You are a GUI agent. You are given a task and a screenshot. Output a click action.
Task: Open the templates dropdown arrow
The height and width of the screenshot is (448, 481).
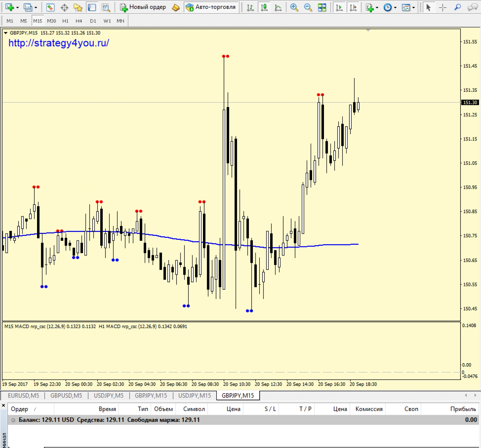tap(413, 8)
